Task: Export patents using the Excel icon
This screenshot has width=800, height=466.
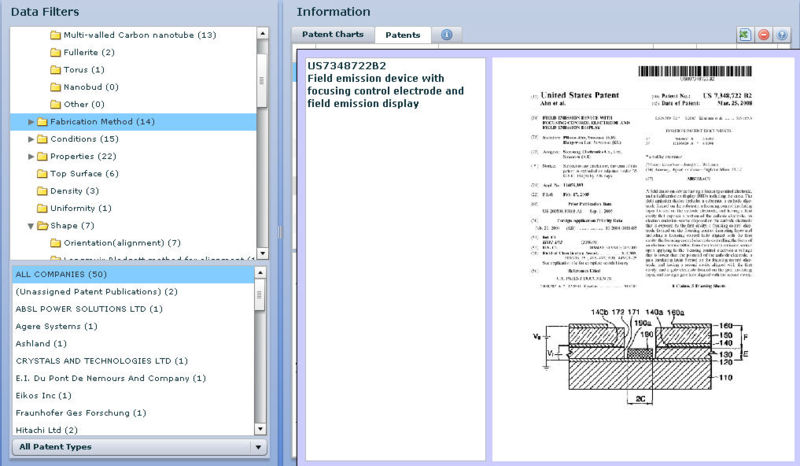Action: click(745, 35)
